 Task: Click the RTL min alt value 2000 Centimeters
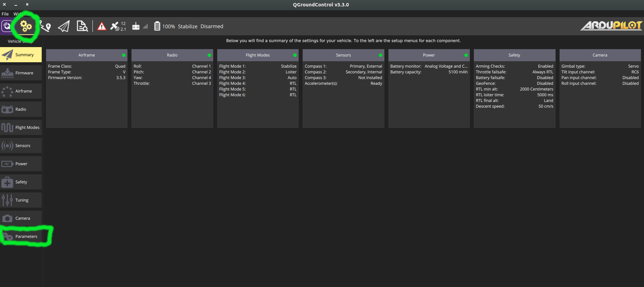point(536,89)
